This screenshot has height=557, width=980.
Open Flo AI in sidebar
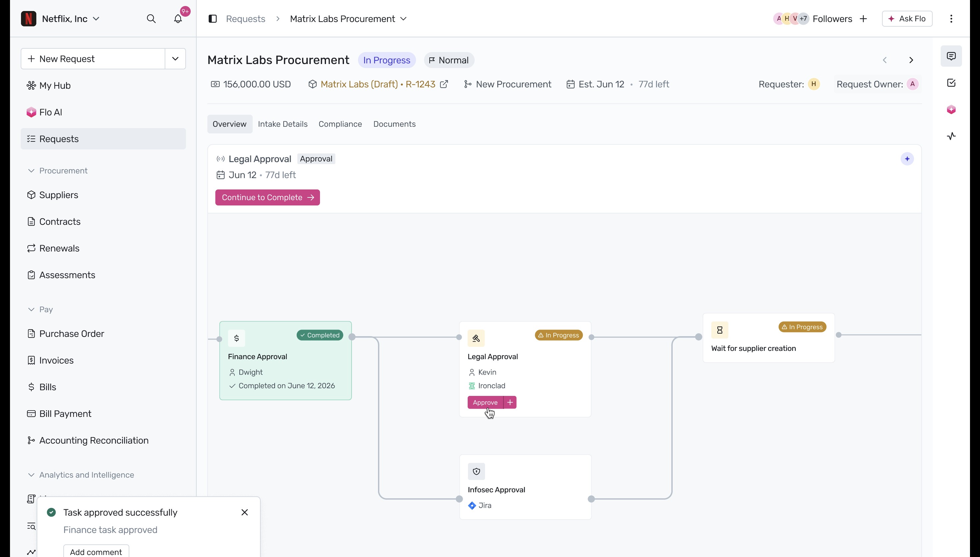103,112
